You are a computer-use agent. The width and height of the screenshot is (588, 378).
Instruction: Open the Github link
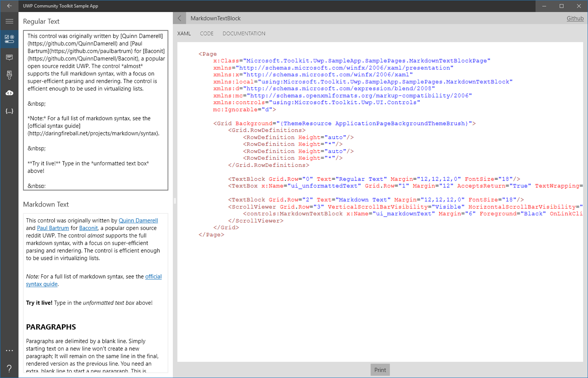575,18
